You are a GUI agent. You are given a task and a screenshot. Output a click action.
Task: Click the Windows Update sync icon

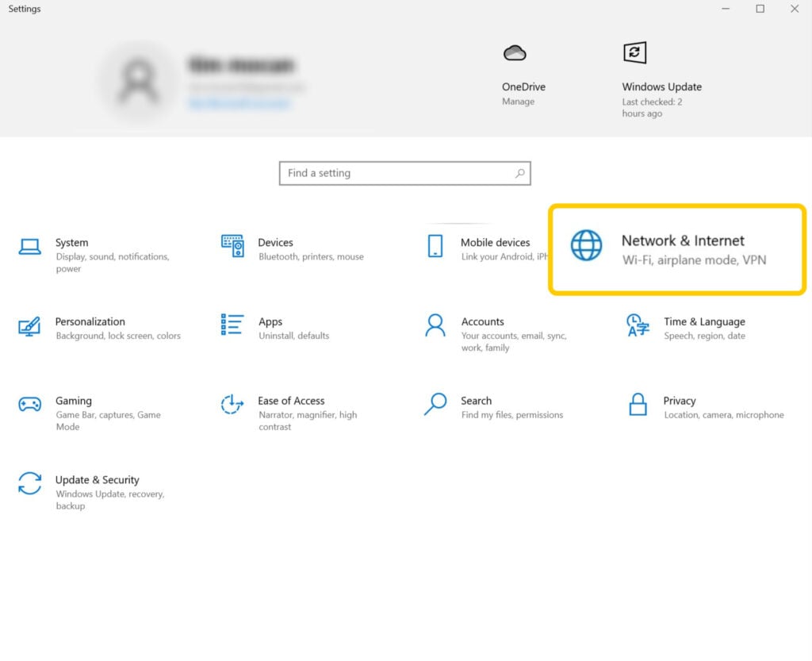[x=634, y=52]
